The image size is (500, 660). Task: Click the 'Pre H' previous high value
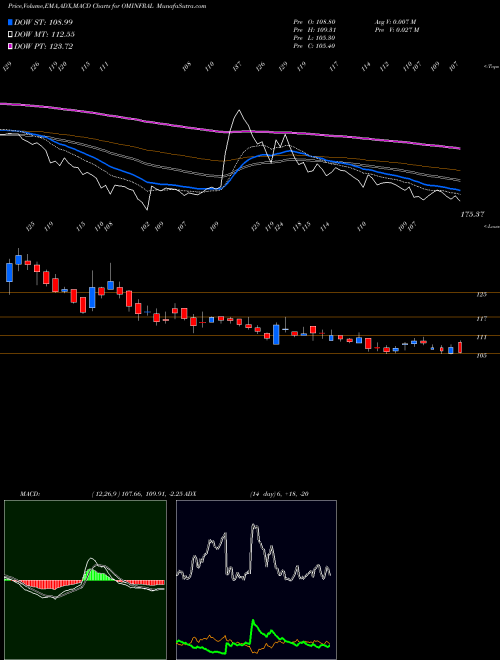314,30
